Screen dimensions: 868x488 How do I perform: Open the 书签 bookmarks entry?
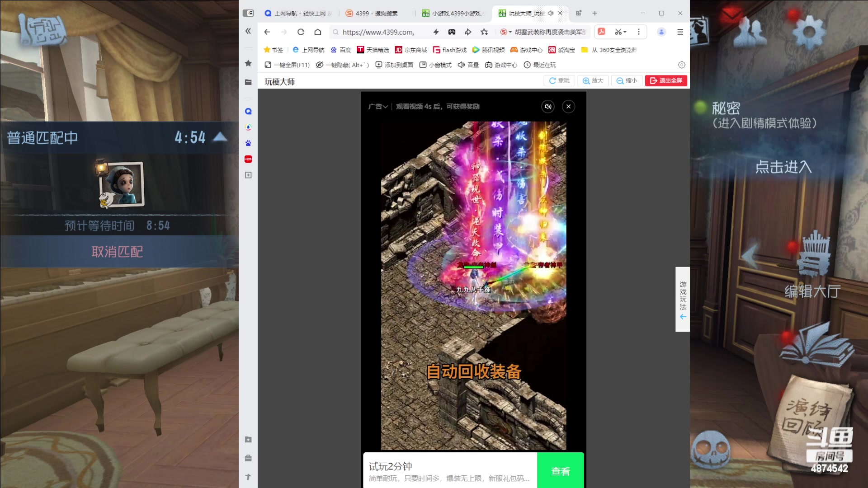274,50
